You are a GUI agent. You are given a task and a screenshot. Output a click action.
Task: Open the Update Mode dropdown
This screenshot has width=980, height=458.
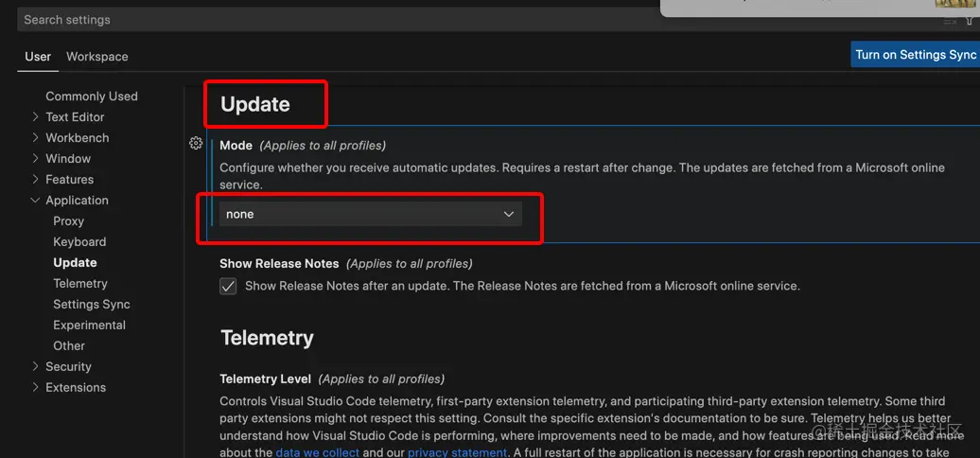coord(370,215)
